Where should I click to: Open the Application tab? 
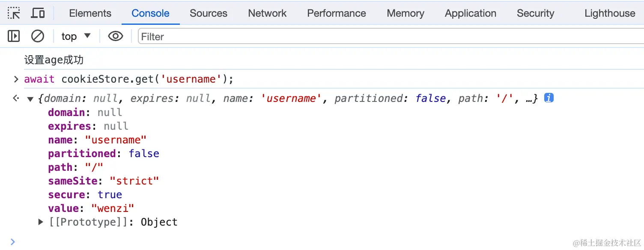point(470,13)
